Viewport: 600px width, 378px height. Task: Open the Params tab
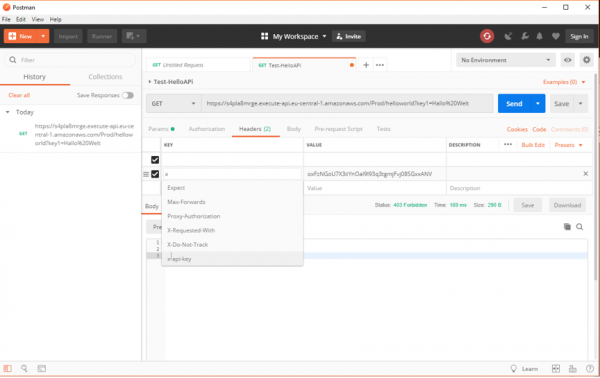coord(161,129)
